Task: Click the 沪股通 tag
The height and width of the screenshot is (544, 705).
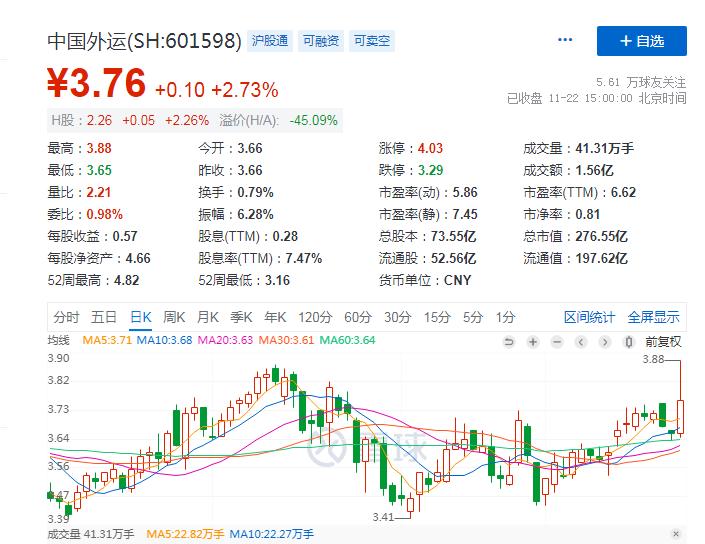Action: (x=270, y=41)
